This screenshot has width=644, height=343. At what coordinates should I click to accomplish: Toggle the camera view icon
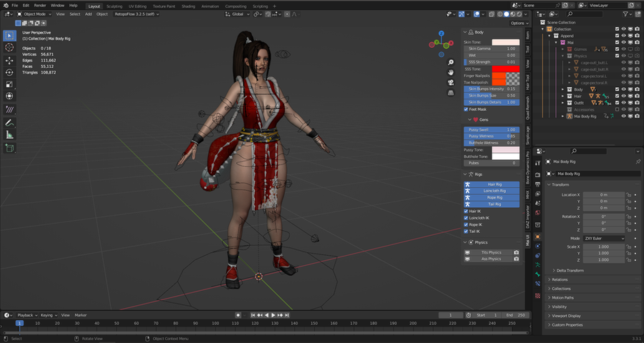click(x=451, y=82)
